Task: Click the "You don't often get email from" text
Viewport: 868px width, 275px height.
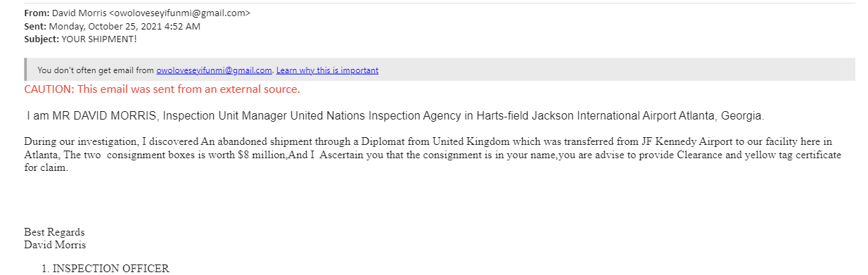Action: coord(96,70)
